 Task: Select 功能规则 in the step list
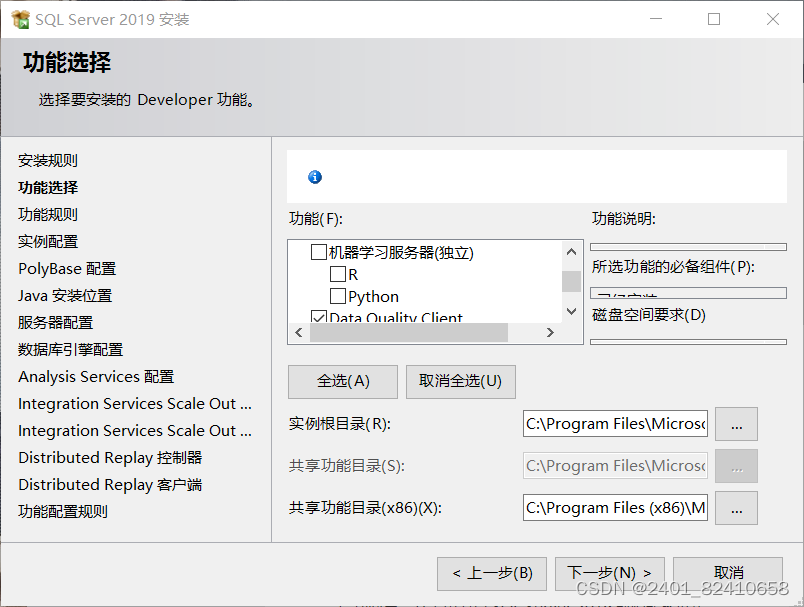pyautogui.click(x=48, y=214)
